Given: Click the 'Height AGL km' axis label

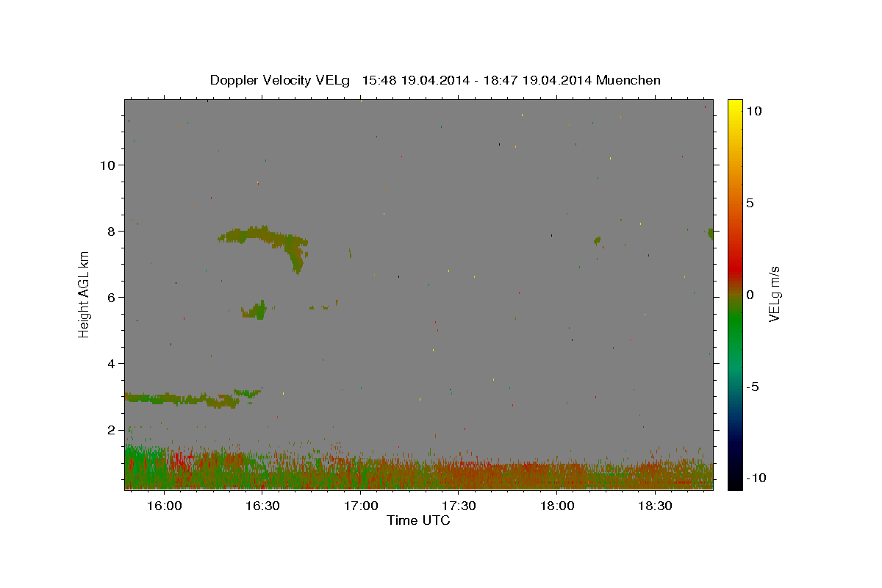Looking at the screenshot, I should click(84, 294).
